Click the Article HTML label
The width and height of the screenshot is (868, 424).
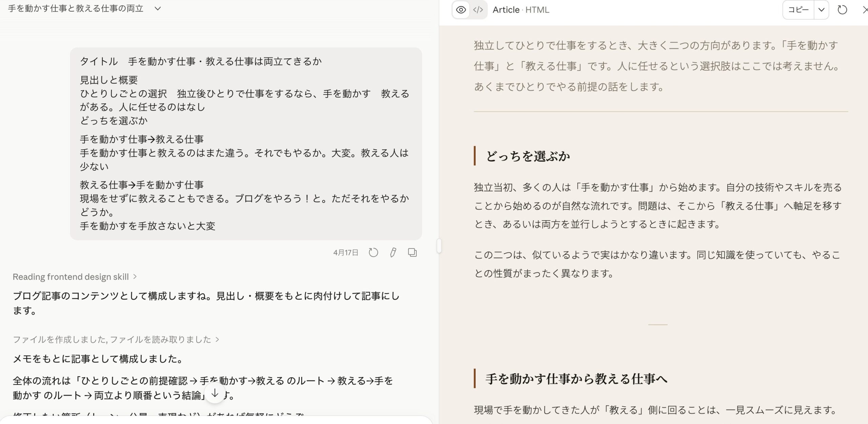(x=521, y=10)
